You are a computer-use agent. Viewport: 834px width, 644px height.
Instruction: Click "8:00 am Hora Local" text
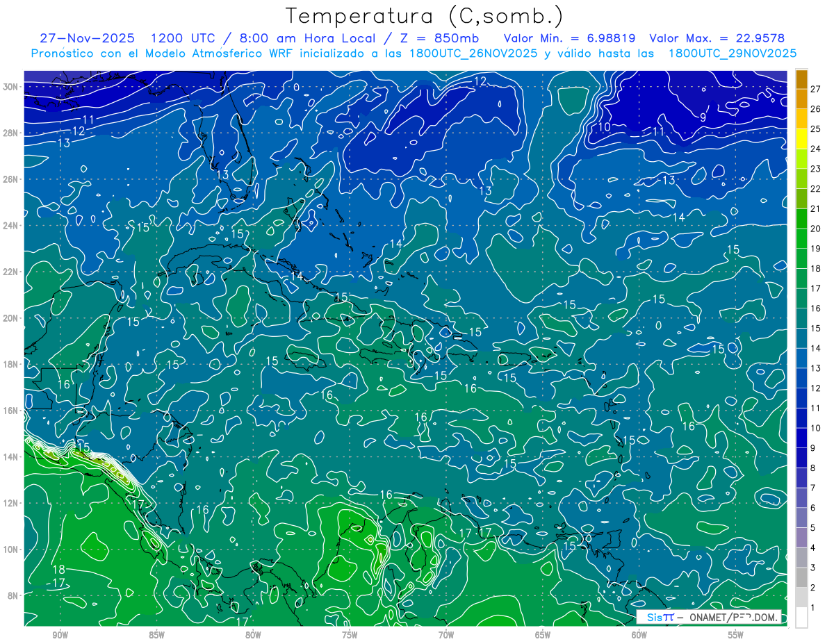click(306, 38)
